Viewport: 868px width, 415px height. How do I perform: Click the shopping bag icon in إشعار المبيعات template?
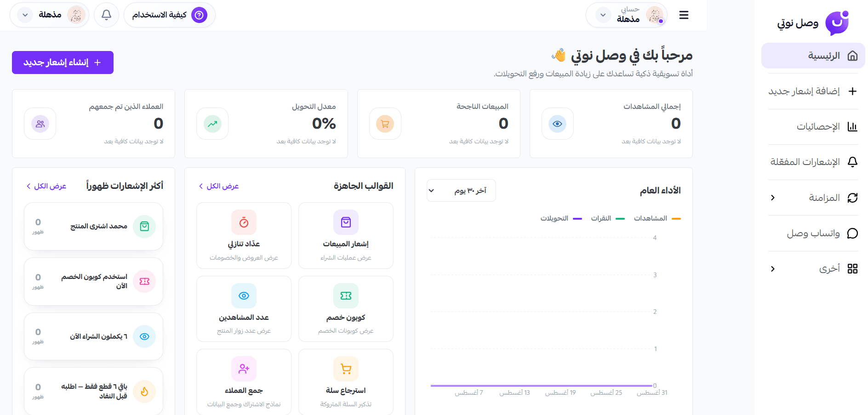click(x=346, y=222)
